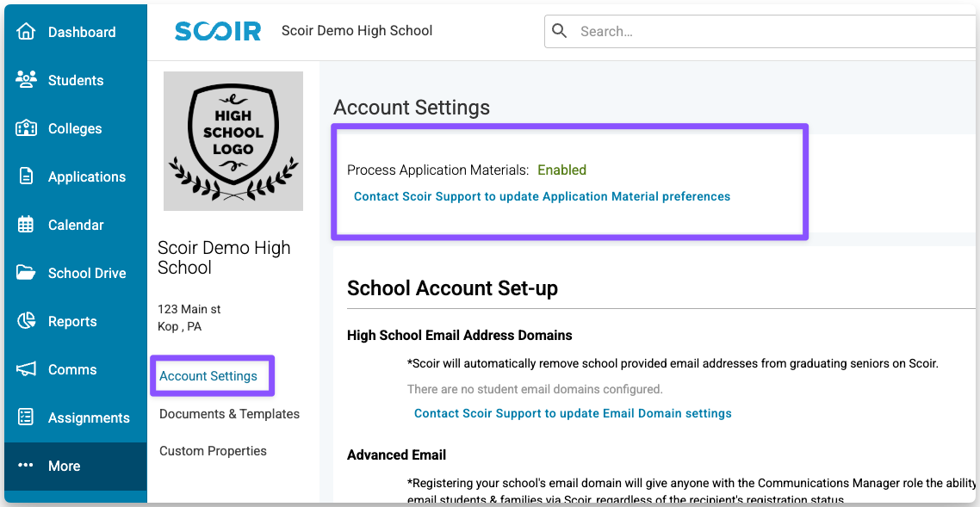Click the School Drive folder icon
The image size is (980, 507).
tap(26, 273)
